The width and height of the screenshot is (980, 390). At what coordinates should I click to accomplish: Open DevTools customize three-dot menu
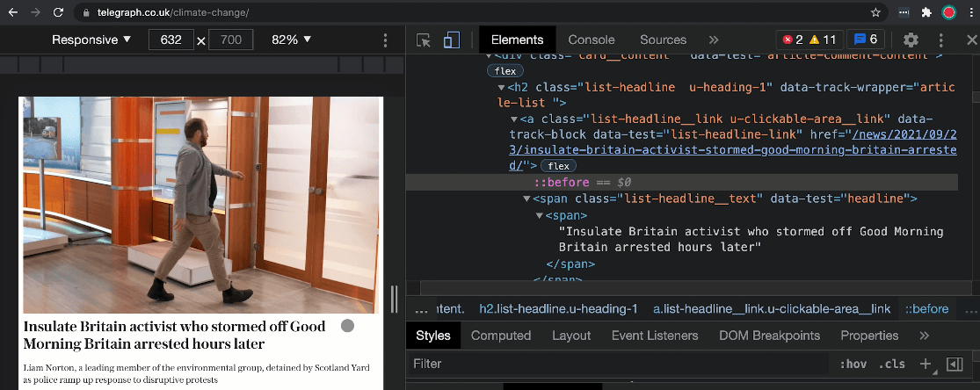(941, 40)
